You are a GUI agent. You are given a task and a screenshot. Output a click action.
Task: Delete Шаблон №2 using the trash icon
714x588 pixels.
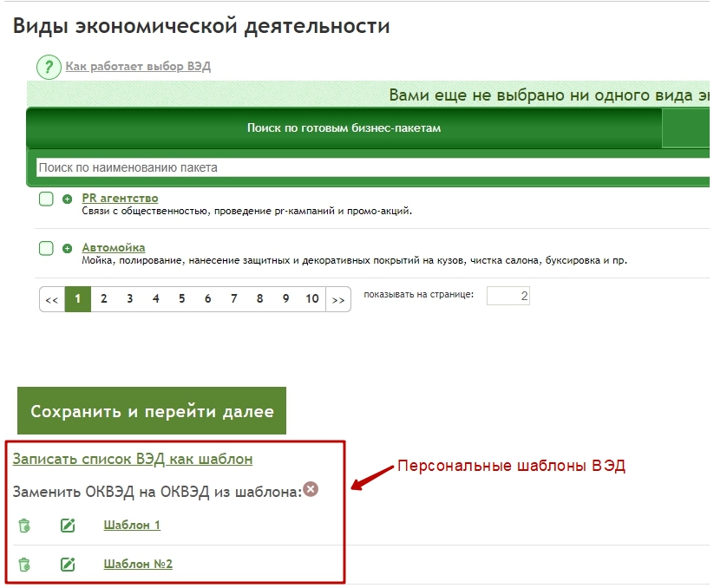[24, 565]
